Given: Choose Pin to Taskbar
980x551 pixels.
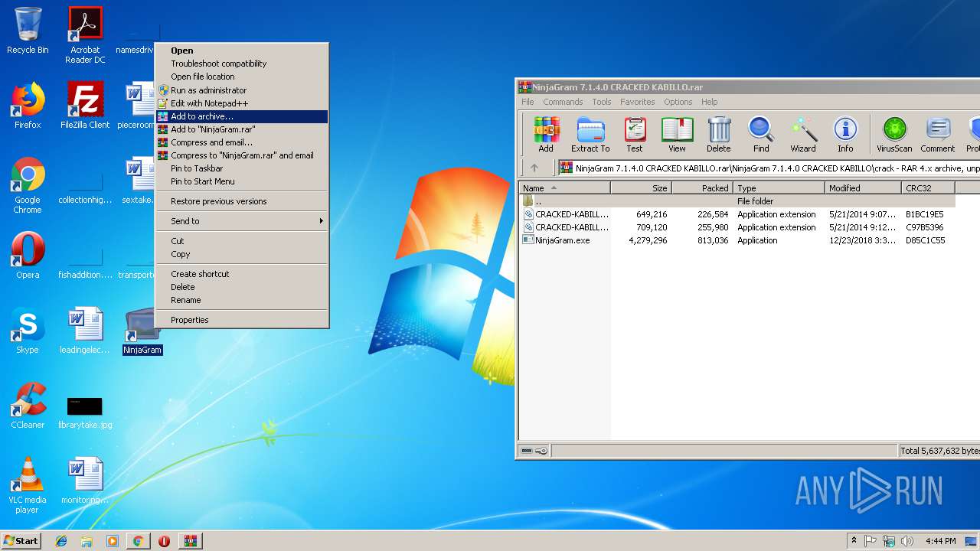Looking at the screenshot, I should tap(242, 168).
